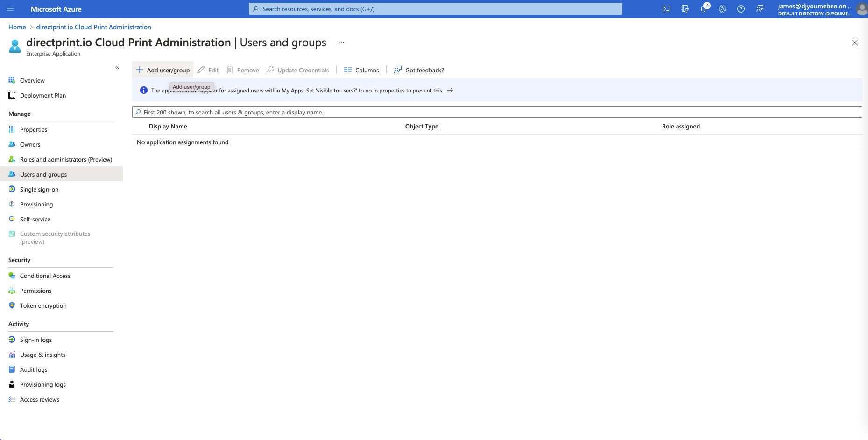Click the notifications bell icon
The image size is (868, 440).
704,9
